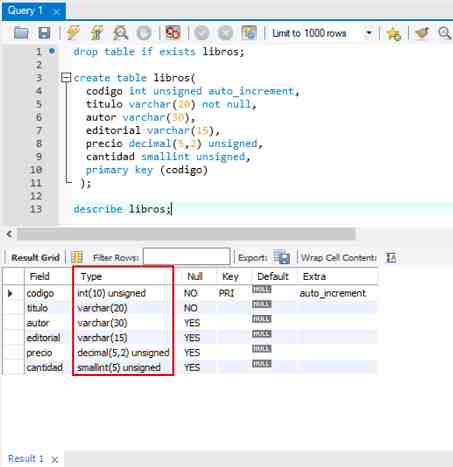Select the 'autor' field cell
The width and height of the screenshot is (453, 467).
[38, 323]
